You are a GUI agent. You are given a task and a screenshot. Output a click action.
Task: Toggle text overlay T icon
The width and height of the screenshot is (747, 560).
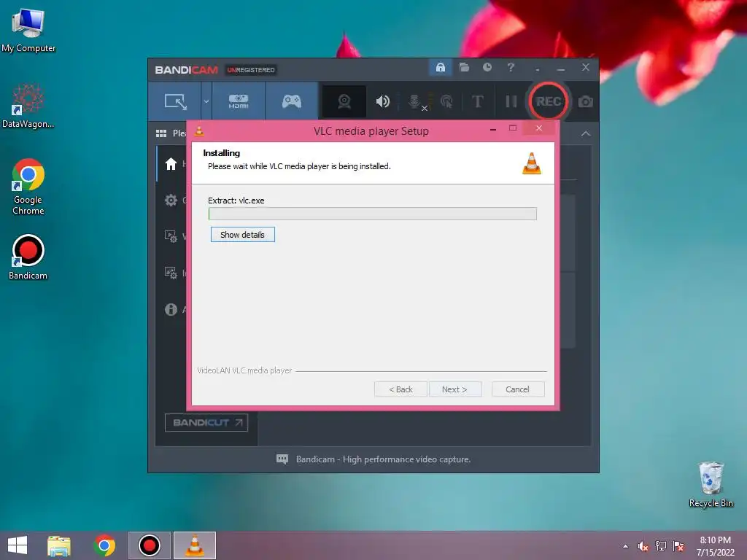[477, 101]
